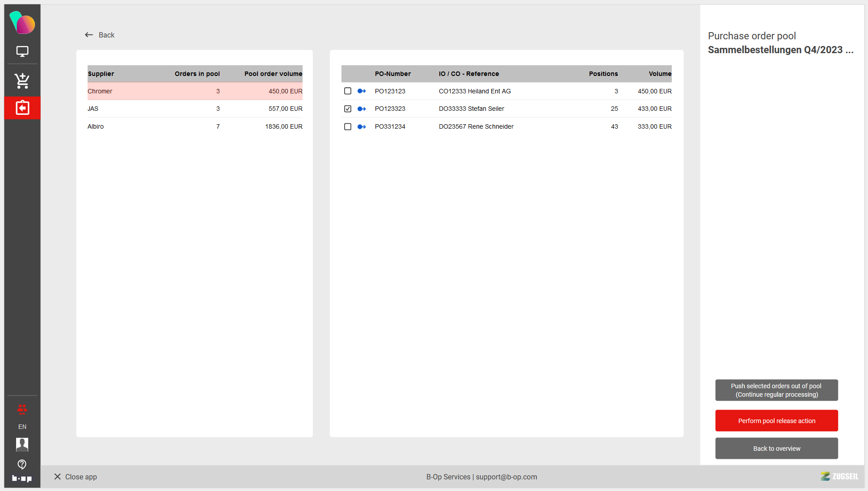This screenshot has height=491, width=868.
Task: Click Push selected orders out of pool
Action: click(776, 390)
